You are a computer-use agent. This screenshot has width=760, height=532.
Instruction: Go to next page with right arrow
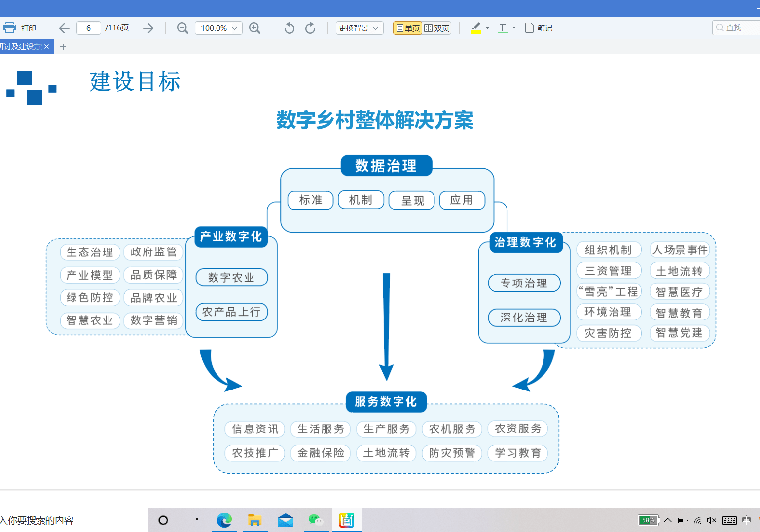[x=148, y=28]
